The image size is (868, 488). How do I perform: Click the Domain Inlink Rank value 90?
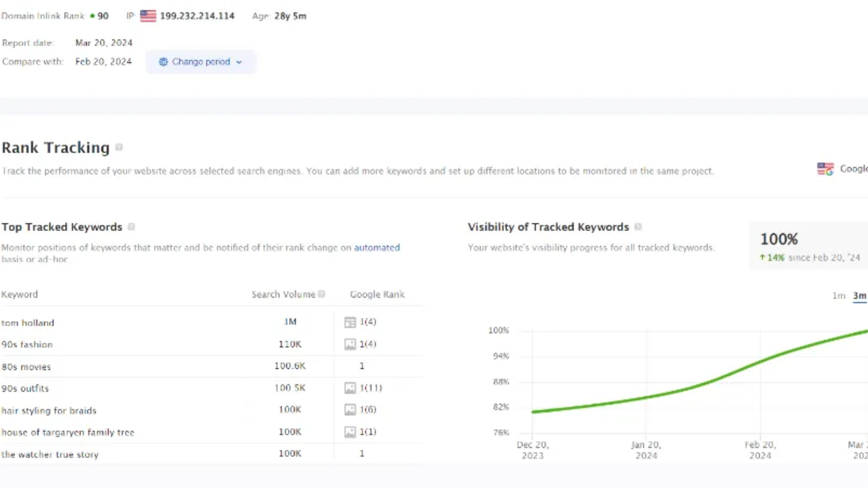coord(103,16)
